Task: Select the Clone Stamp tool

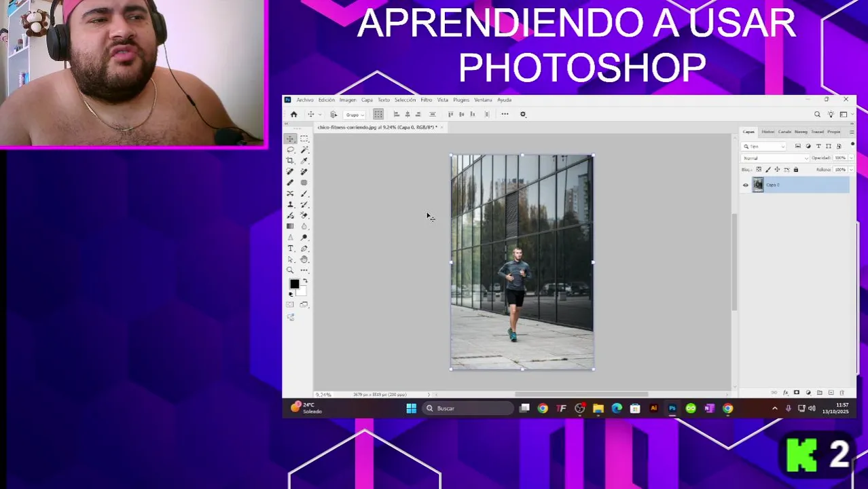Action: [290, 204]
